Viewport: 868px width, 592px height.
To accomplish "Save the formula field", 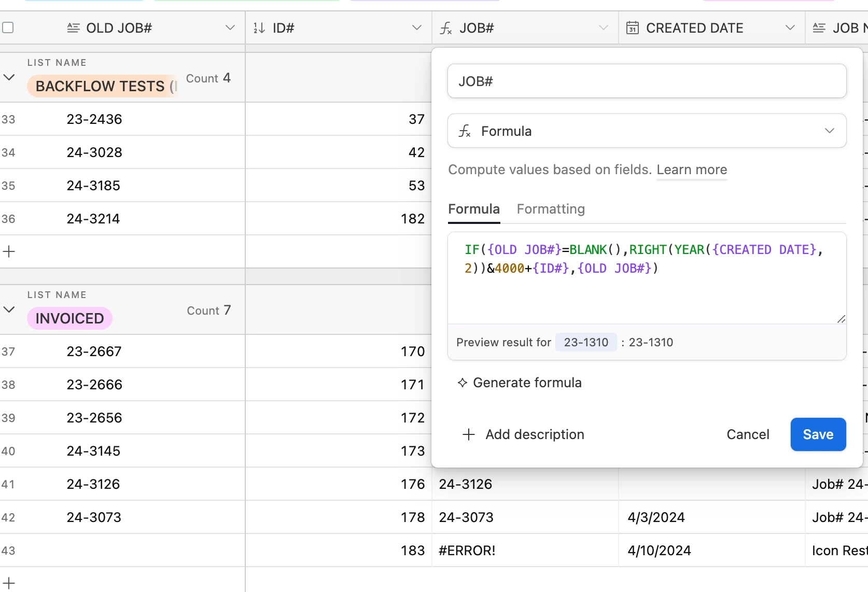I will (818, 434).
